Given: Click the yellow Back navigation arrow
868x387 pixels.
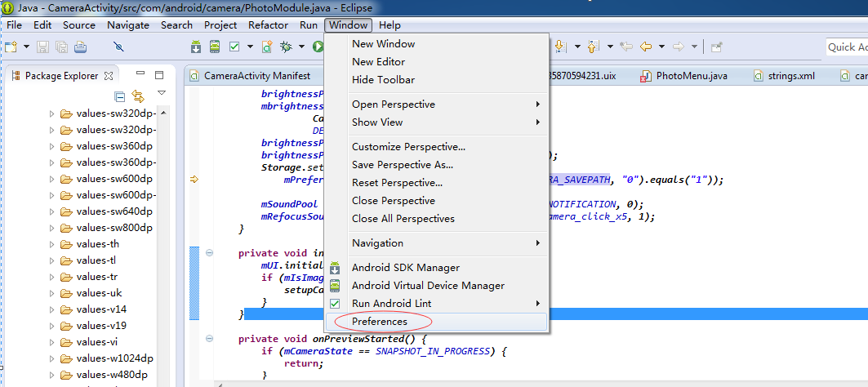Looking at the screenshot, I should coord(645,47).
